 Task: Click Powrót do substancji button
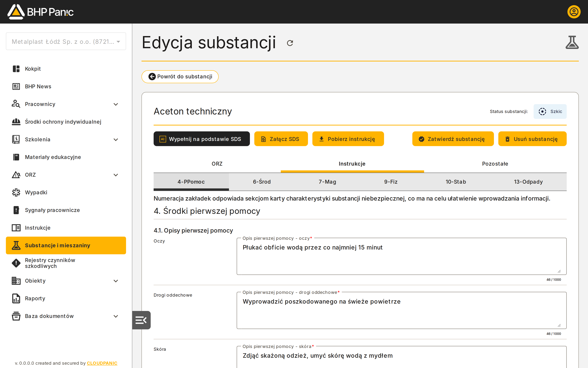180,77
